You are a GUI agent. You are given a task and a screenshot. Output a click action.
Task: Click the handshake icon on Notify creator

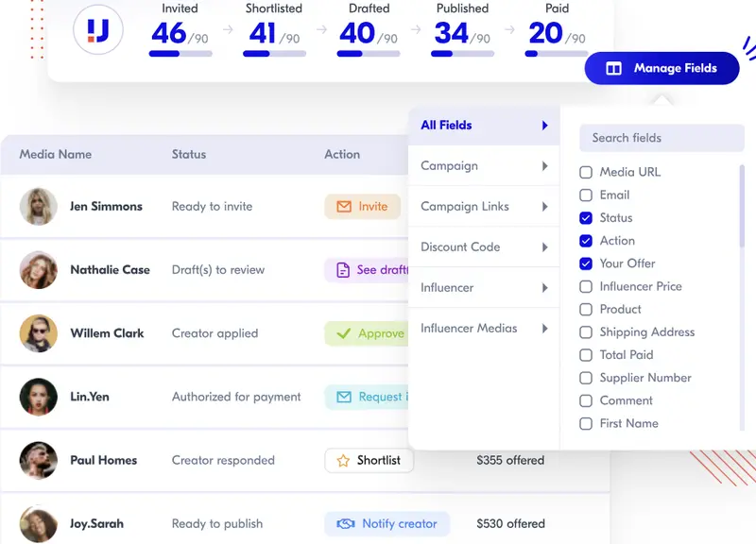tap(346, 523)
